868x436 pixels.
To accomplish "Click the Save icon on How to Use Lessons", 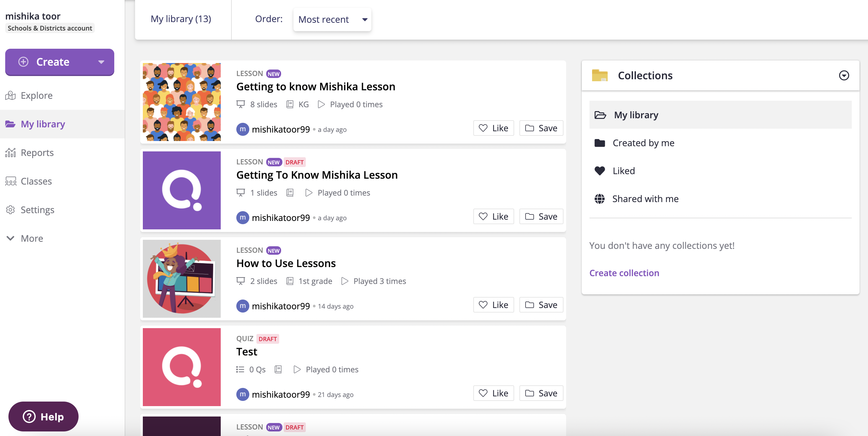I will (541, 305).
